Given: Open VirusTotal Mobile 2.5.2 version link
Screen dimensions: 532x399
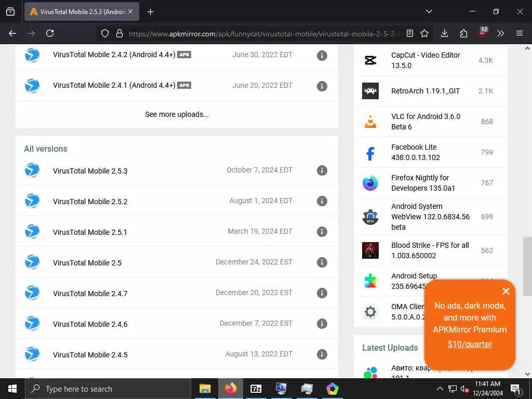Looking at the screenshot, I should (x=90, y=202).
